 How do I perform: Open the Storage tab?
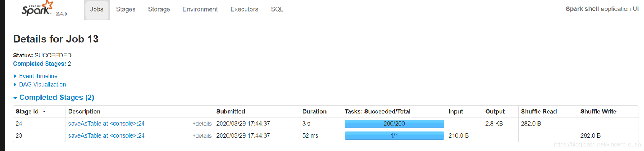pyautogui.click(x=159, y=9)
